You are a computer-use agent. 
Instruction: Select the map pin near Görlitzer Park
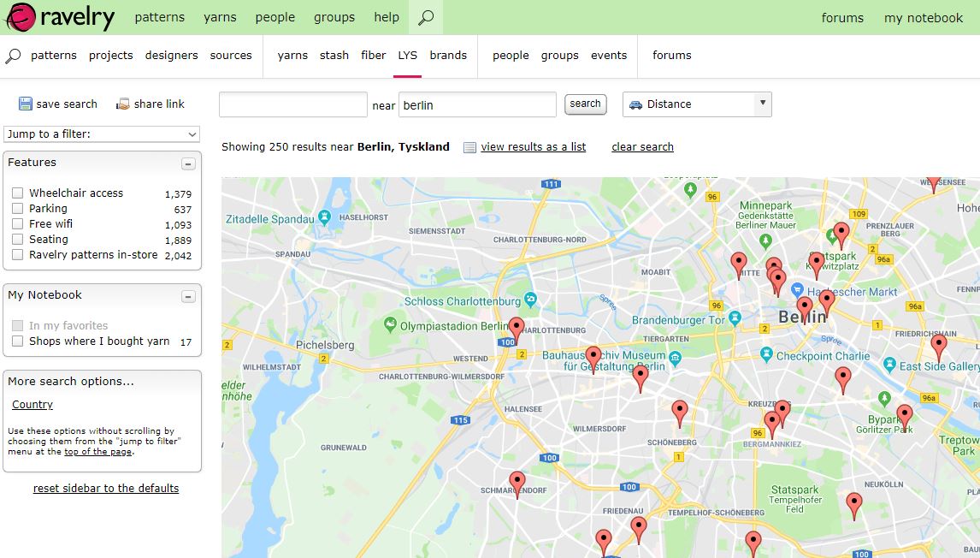click(905, 416)
